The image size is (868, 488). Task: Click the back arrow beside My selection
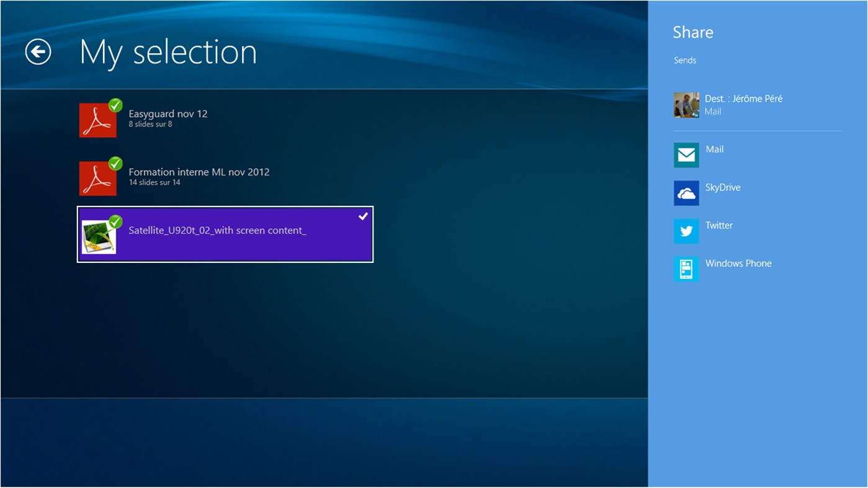click(38, 52)
